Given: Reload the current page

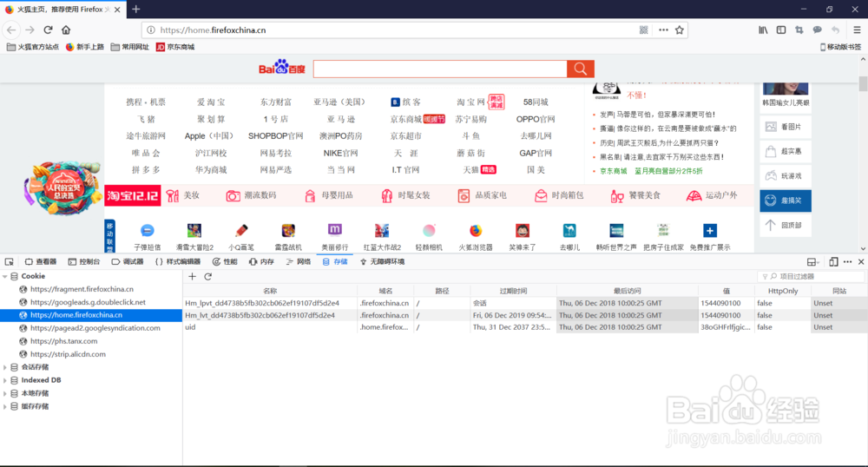Looking at the screenshot, I should click(48, 30).
